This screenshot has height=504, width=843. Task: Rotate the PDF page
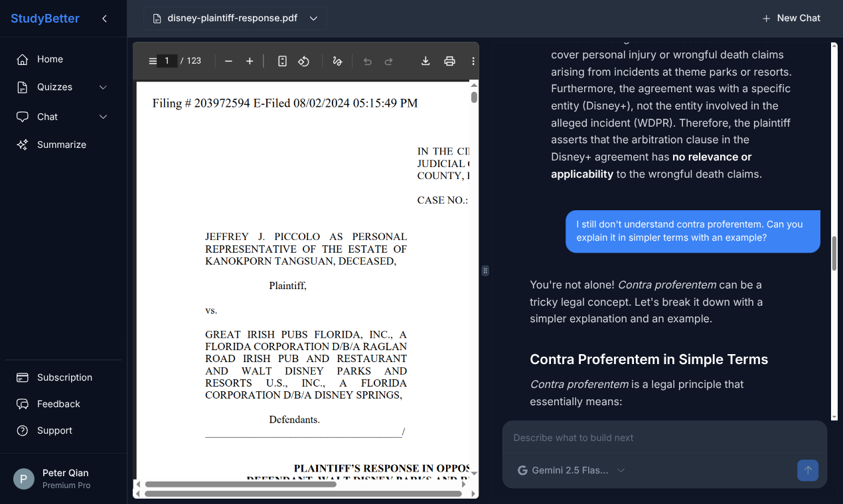[303, 60]
